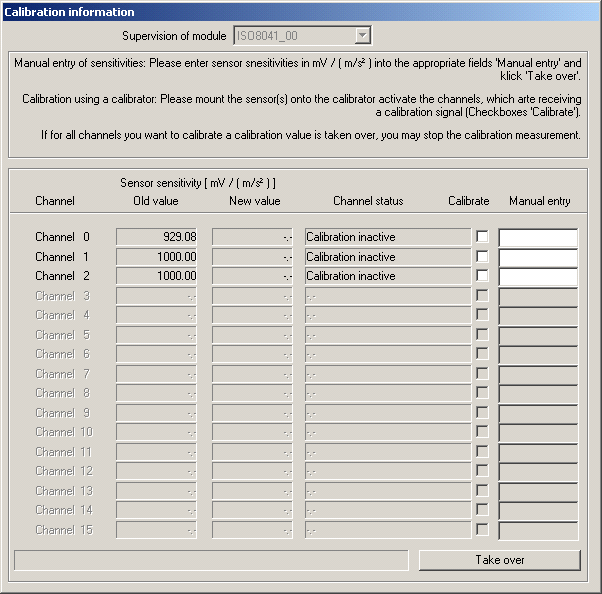Click the progress bar beside Take over

pos(211,560)
